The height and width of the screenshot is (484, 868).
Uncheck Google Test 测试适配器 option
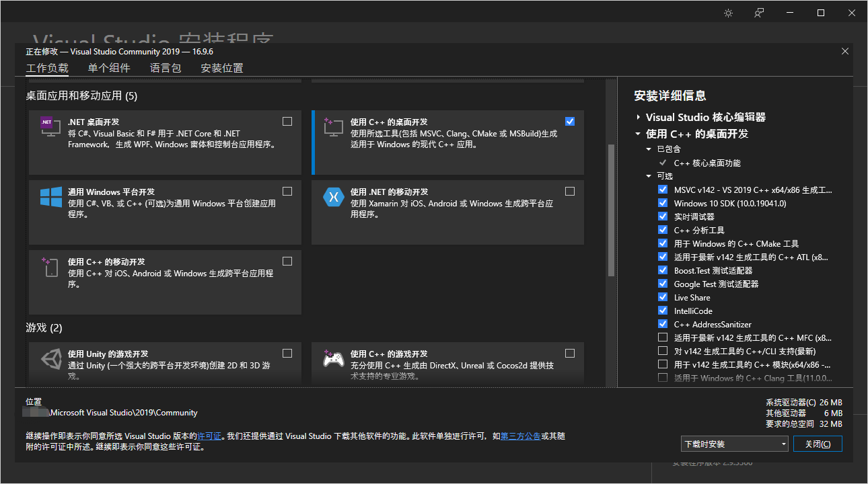click(663, 284)
